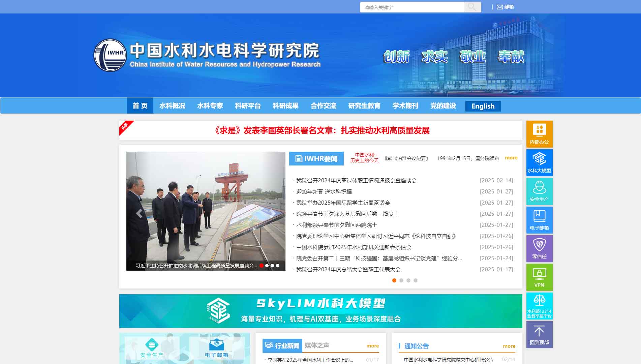Click IWHR要闻 section header

[x=316, y=158]
